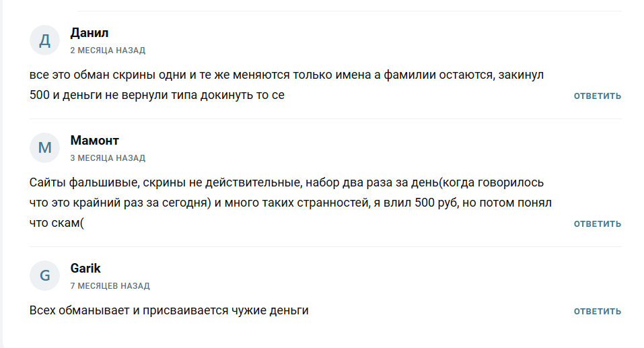This screenshot has width=644, height=348.
Task: Click the '3 месяца назад' timestamp
Action: (x=108, y=158)
